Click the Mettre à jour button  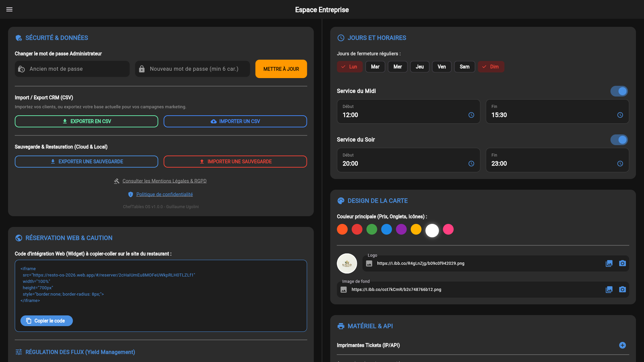[281, 69]
